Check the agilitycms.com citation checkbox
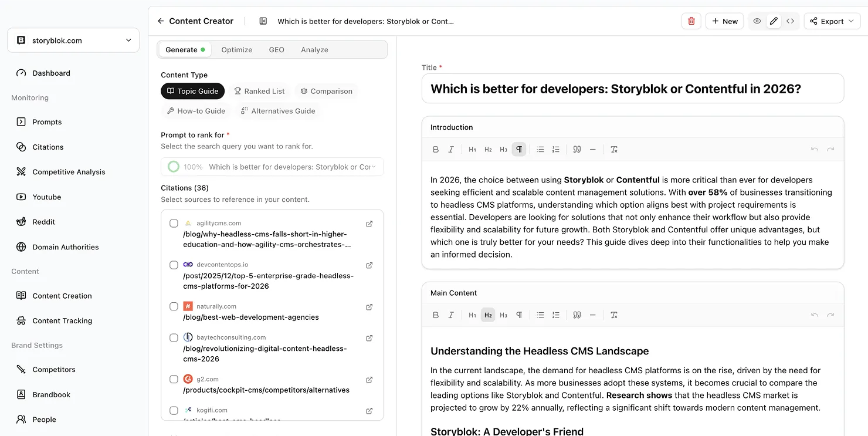The height and width of the screenshot is (436, 868). 174,224
